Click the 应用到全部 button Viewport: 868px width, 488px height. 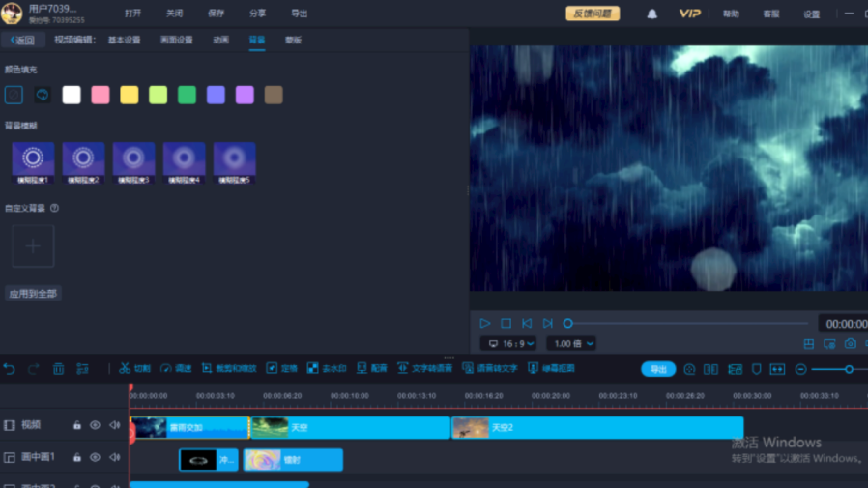click(x=33, y=293)
